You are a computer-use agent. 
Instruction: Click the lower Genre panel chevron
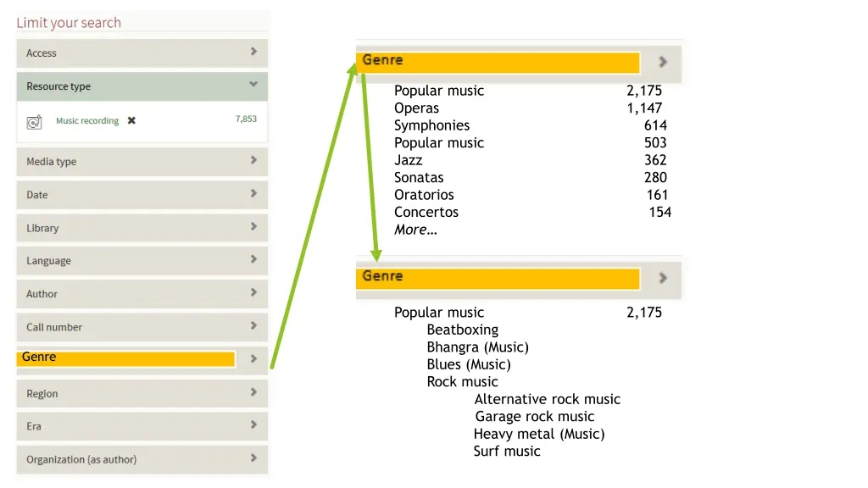pos(663,278)
